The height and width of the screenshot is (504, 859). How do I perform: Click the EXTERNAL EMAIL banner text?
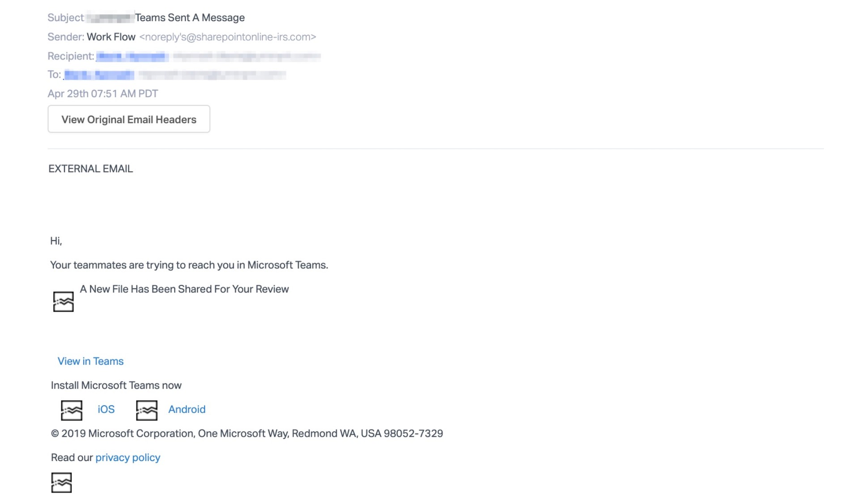click(x=90, y=169)
